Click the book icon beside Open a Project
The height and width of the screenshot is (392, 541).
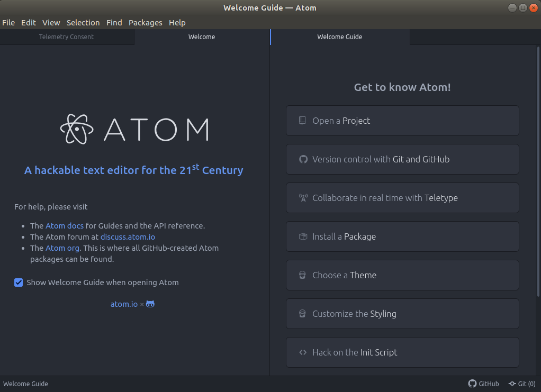click(x=302, y=121)
